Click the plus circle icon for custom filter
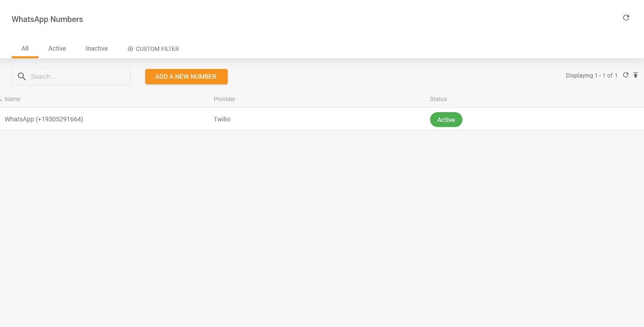Viewport: 644px width, 327px height. [130, 49]
